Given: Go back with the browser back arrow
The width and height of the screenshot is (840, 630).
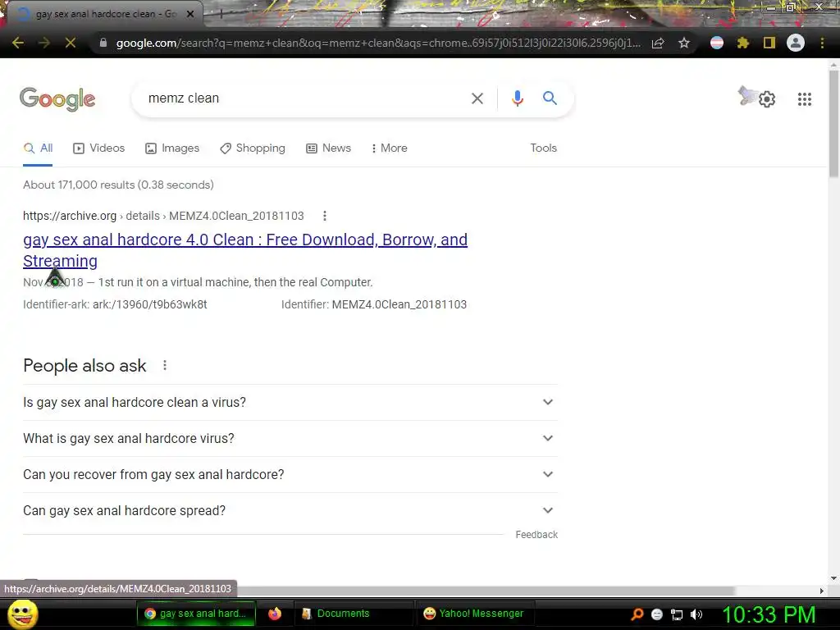Looking at the screenshot, I should coord(18,43).
